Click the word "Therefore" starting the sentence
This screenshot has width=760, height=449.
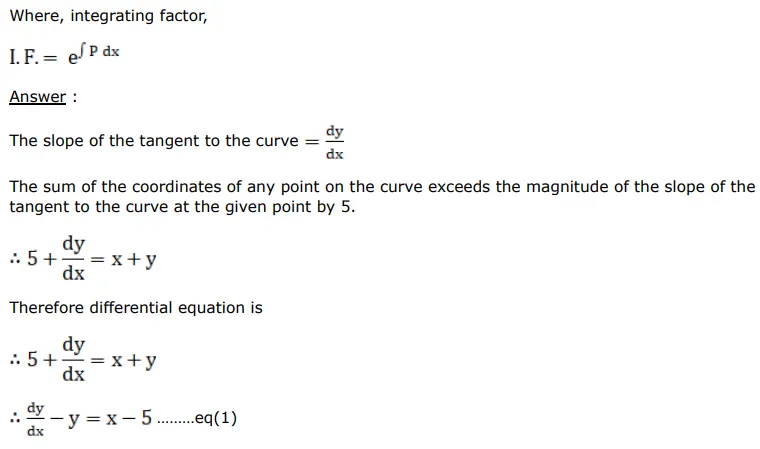[x=47, y=308]
